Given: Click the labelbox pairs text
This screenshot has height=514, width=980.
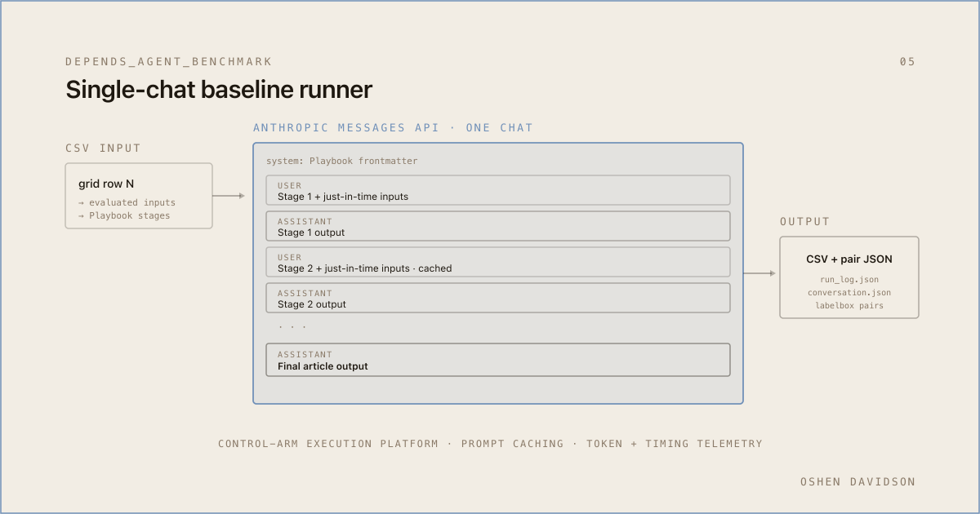Looking at the screenshot, I should click(x=849, y=306).
